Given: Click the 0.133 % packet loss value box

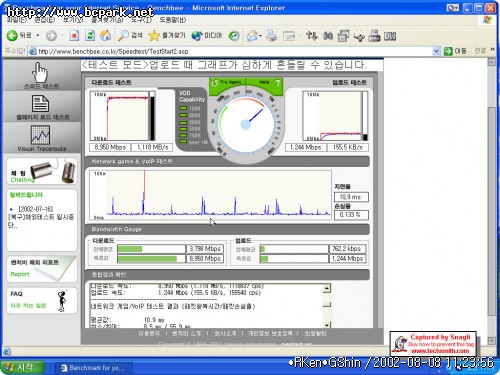Looking at the screenshot, I should (x=351, y=215).
